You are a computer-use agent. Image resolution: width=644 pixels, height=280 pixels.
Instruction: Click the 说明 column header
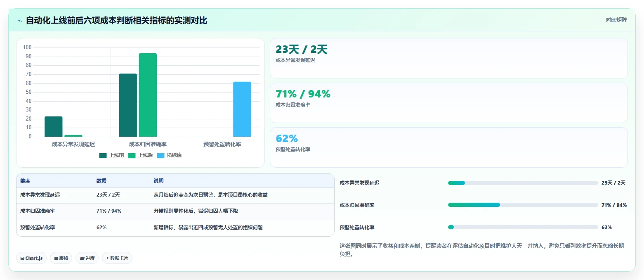pos(159,181)
